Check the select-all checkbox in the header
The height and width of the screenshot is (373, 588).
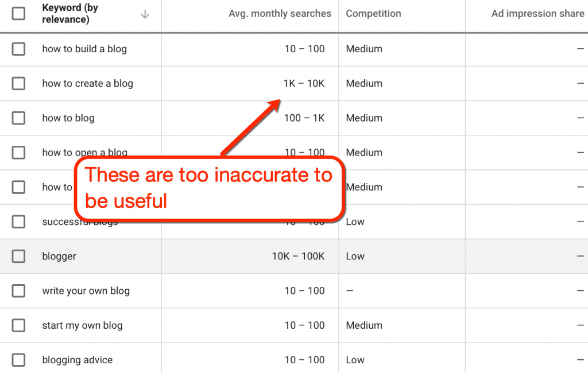tap(18, 13)
